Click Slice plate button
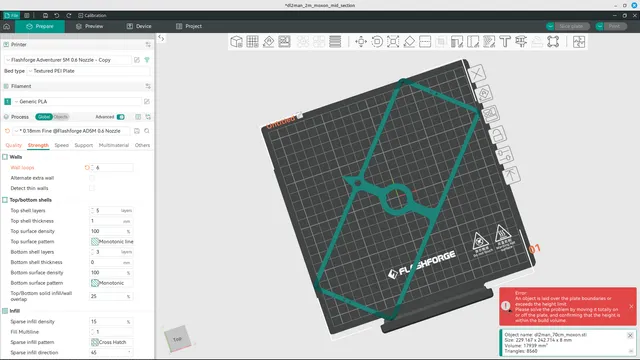640x360 pixels. coord(571,26)
